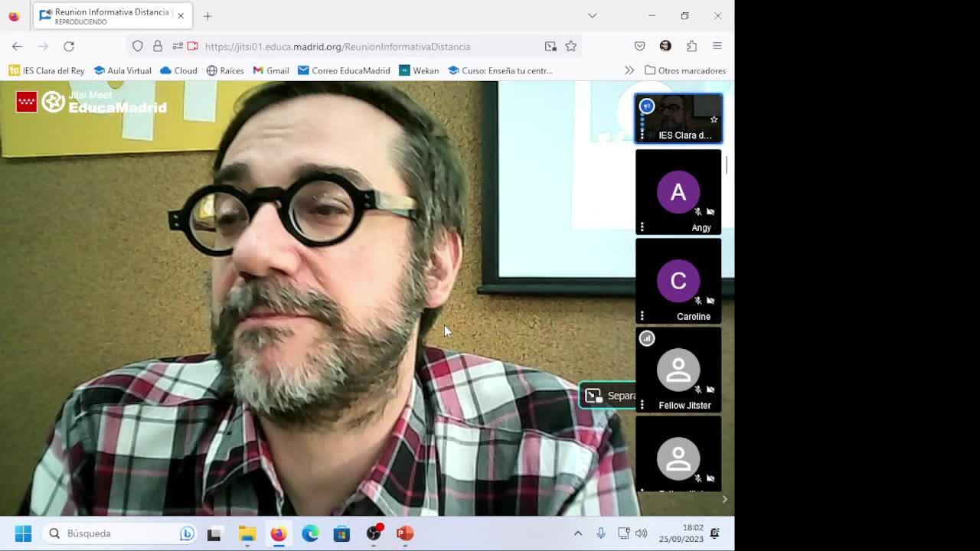Viewport: 980px width, 551px height.
Task: Open options menu for IES Clara thumbnail
Action: [x=642, y=135]
